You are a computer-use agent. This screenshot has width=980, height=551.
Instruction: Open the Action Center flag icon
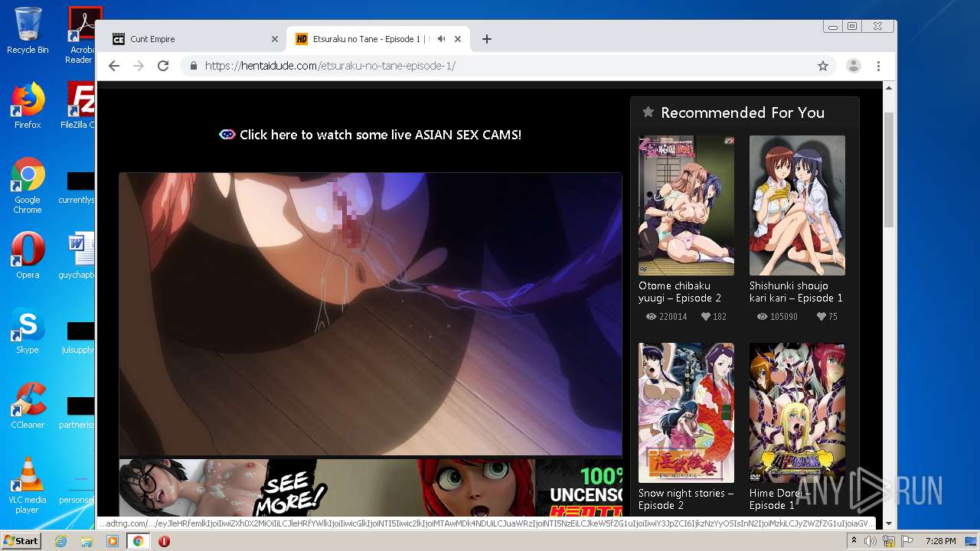908,541
